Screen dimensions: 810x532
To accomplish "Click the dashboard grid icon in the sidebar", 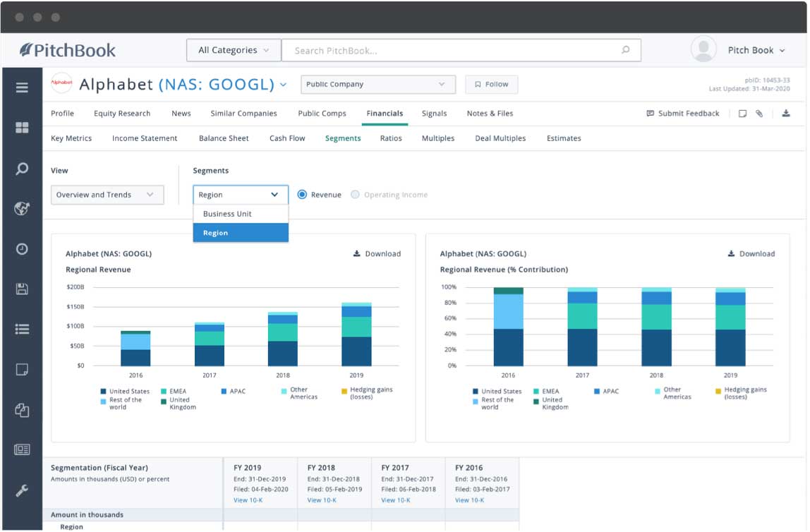I will [22, 128].
